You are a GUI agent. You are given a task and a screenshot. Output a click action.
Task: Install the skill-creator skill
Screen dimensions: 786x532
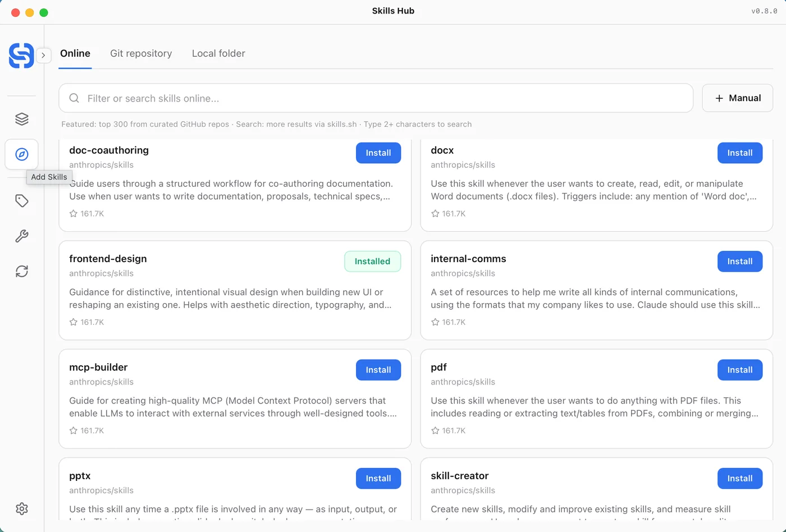point(740,478)
